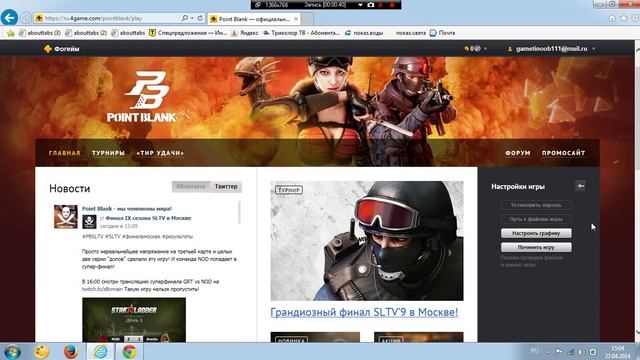Open the АКЦИЯ tagged thumbnail
The width and height of the screenshot is (640, 360).
(418, 337)
